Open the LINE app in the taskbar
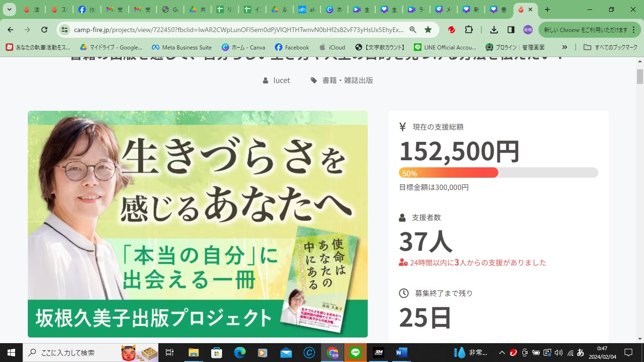This screenshot has height=362, width=644. coord(355,353)
